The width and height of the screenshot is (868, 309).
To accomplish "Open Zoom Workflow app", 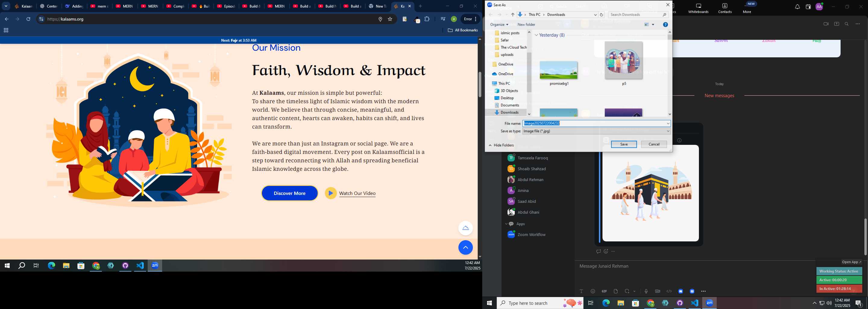I will tap(531, 234).
